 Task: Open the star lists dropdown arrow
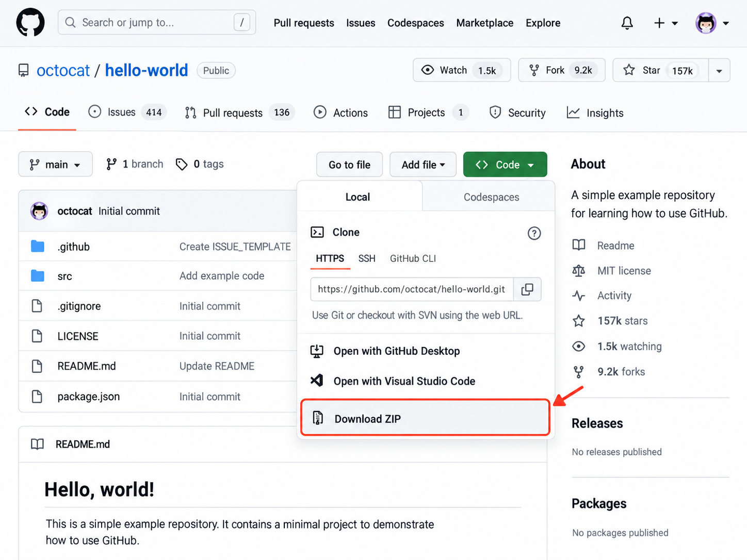[719, 71]
